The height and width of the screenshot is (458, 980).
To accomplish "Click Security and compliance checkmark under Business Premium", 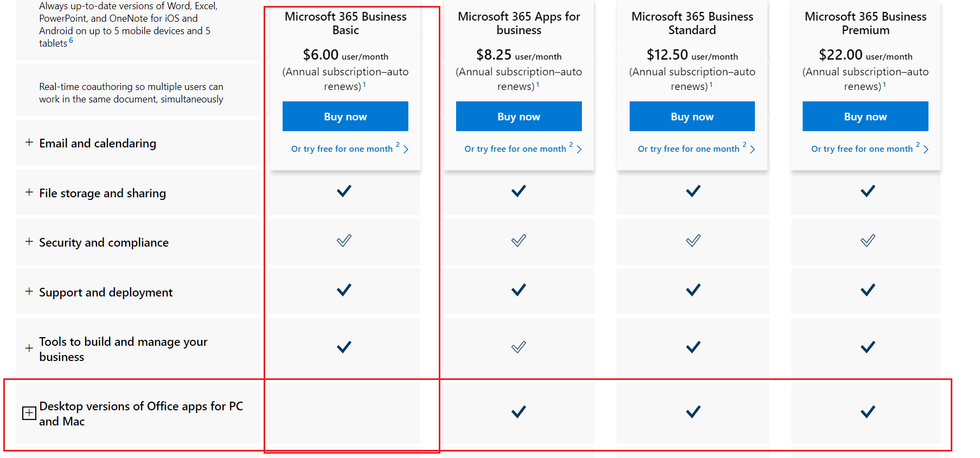I will 868,241.
